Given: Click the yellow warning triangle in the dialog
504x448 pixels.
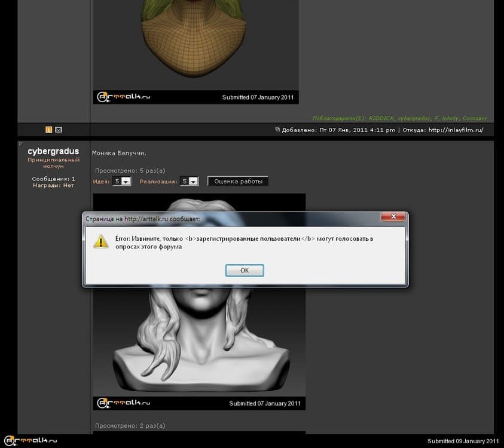Looking at the screenshot, I should point(100,241).
